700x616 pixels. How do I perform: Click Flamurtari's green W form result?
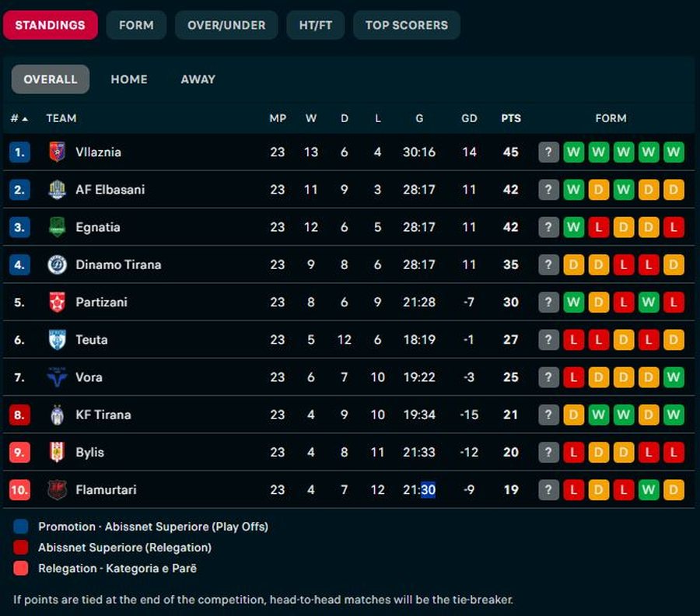click(649, 490)
